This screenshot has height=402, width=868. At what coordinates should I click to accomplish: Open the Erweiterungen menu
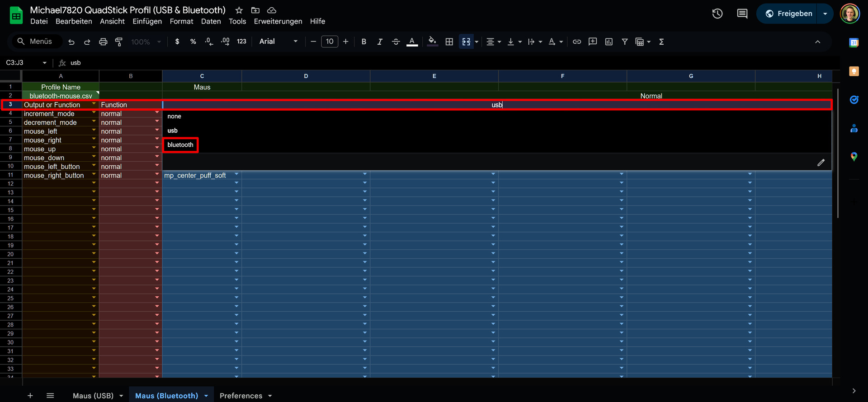pos(278,21)
